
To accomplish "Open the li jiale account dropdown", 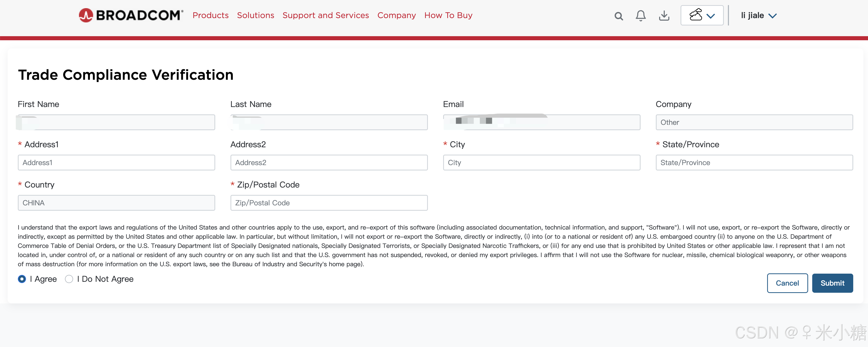I will [x=758, y=16].
